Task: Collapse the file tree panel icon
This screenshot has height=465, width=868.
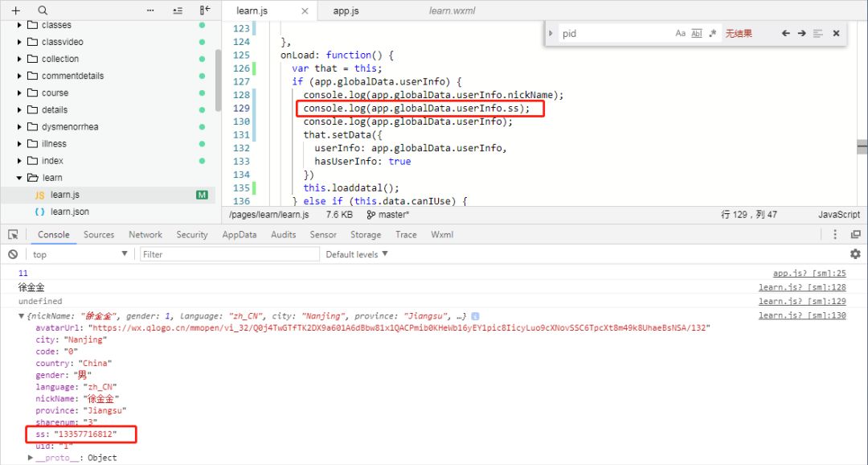Action: click(205, 10)
